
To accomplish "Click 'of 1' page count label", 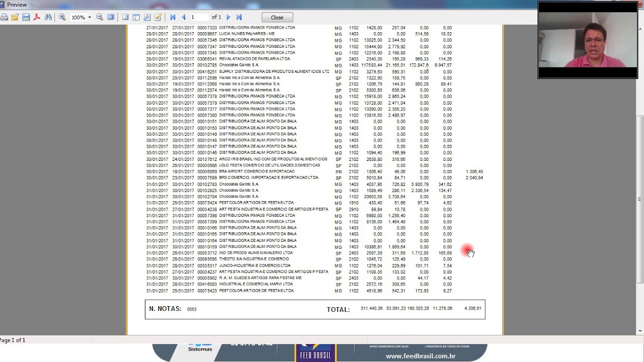I will pyautogui.click(x=216, y=17).
